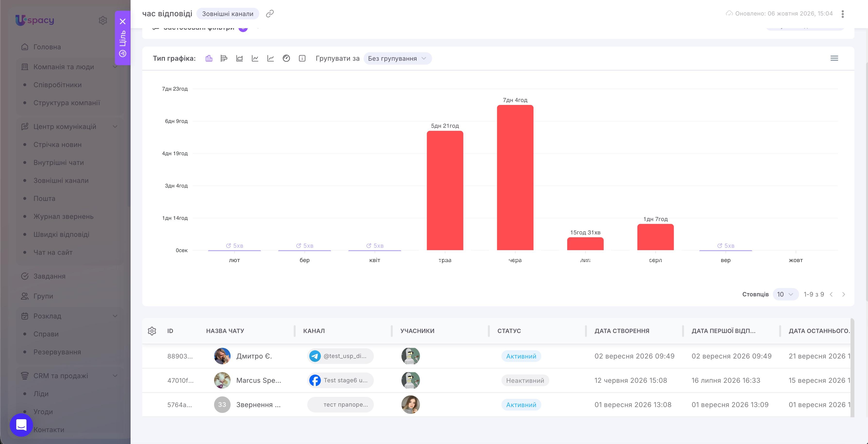The width and height of the screenshot is (868, 444).
Task: Open support chat launcher button
Action: (x=21, y=425)
